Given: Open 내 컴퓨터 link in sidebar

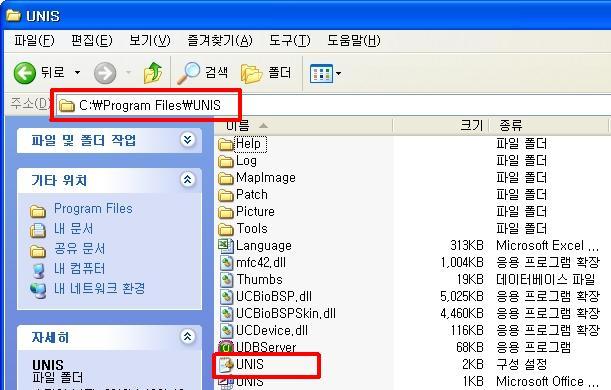Looking at the screenshot, I should pos(79,268).
